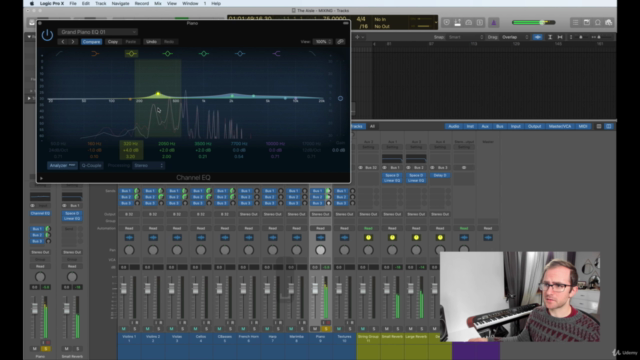Toggle the Analyzer button in Channel EQ
Screen dimensions: 640x360
point(62,165)
